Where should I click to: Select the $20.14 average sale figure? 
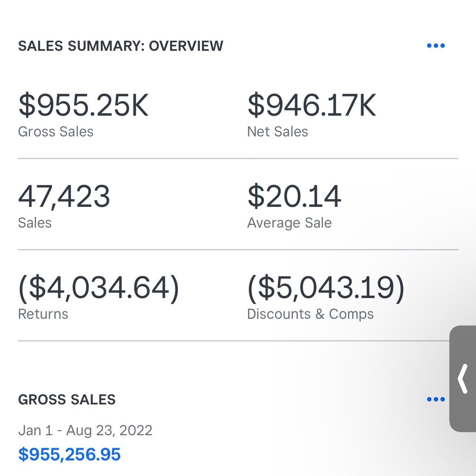click(294, 196)
